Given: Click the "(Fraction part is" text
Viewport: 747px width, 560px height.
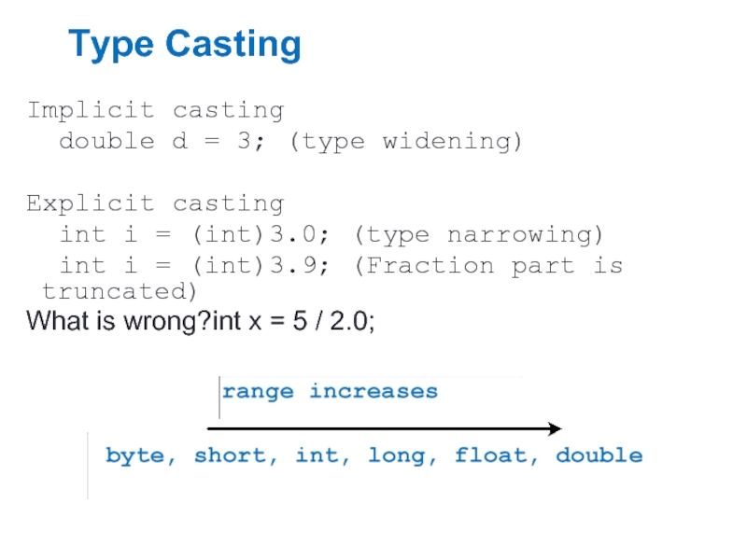Looking at the screenshot, I should click(488, 266).
